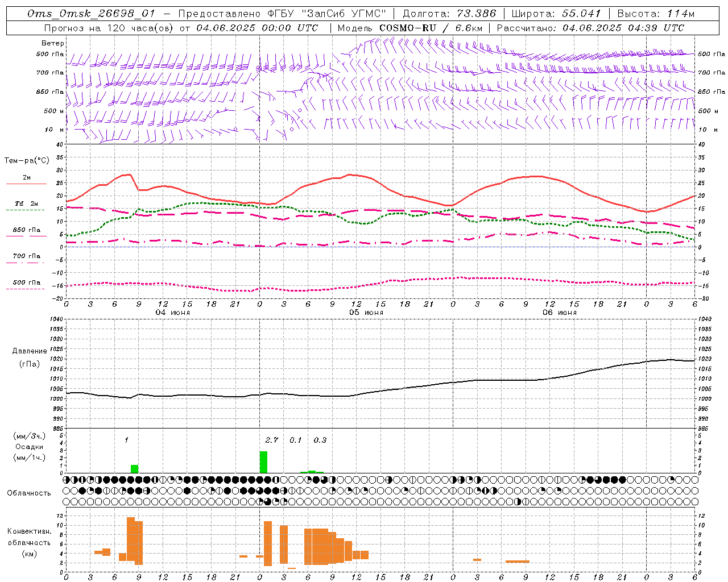Image resolution: width=728 pixels, height=582 pixels.
Task: Select the text Прогноз на 120 часа(ов)
Action: pyautogui.click(x=110, y=28)
